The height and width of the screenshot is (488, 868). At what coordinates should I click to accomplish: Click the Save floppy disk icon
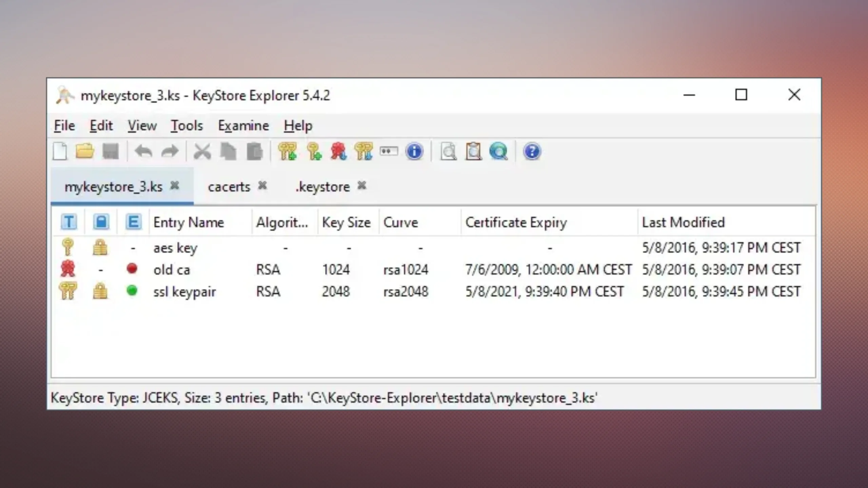pyautogui.click(x=111, y=151)
